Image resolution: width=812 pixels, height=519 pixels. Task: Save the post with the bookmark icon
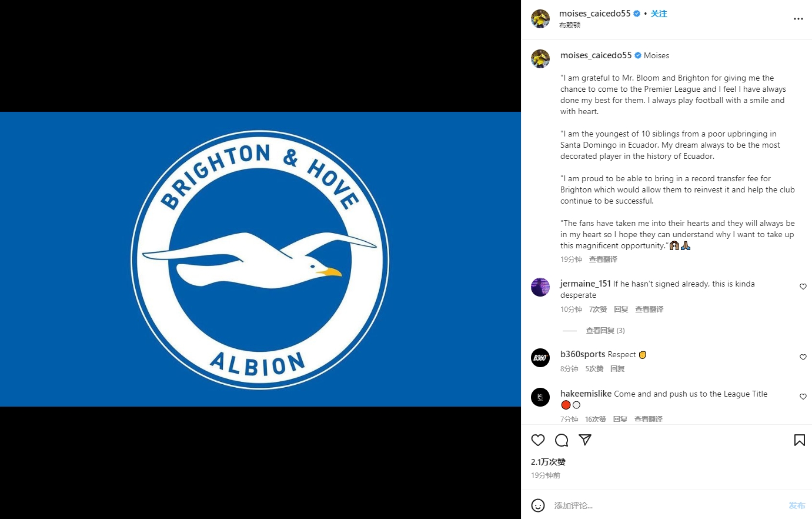(x=800, y=440)
